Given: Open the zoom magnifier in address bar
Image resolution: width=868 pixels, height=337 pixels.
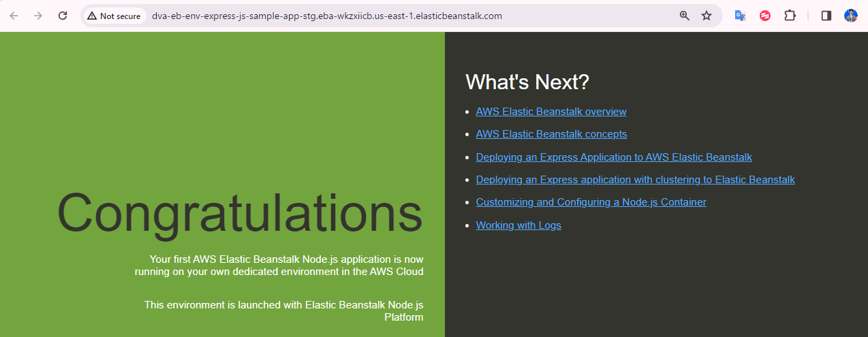Looking at the screenshot, I should 685,16.
